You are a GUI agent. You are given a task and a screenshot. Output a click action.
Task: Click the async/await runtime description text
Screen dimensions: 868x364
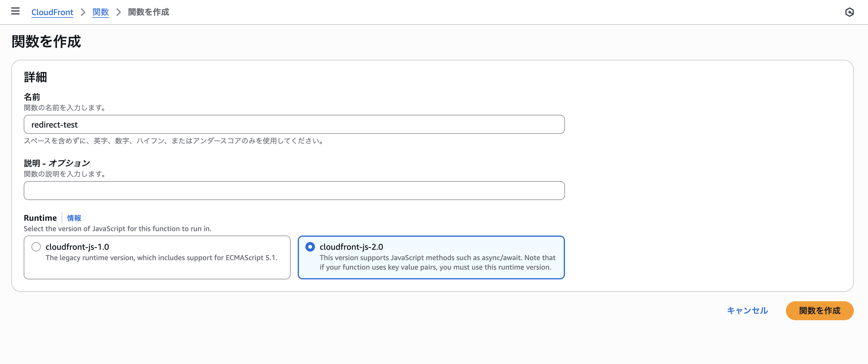pos(437,262)
